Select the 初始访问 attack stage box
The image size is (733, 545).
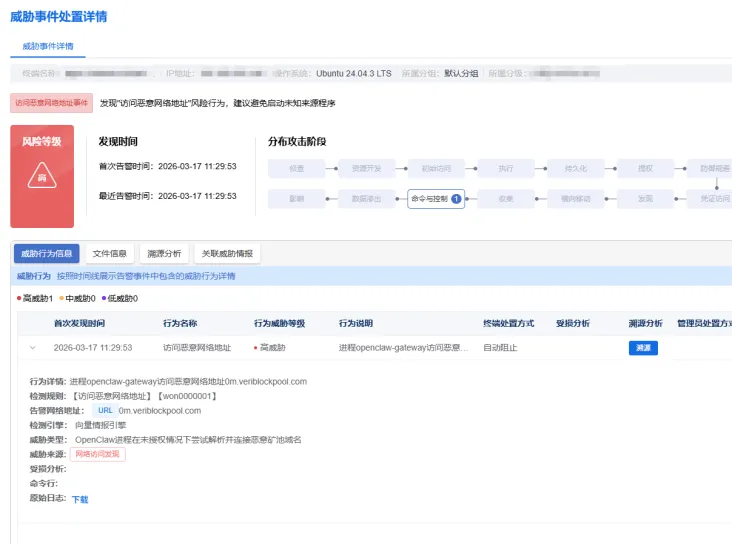[x=436, y=168]
